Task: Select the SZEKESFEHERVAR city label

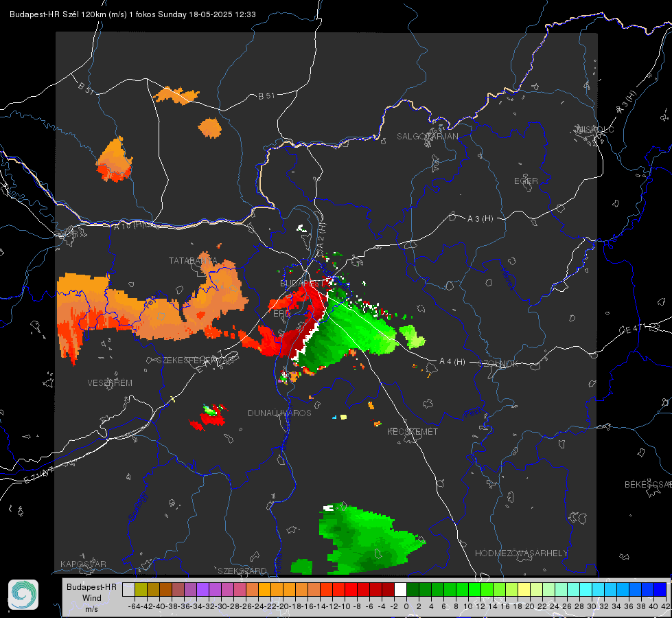Action: (x=195, y=360)
